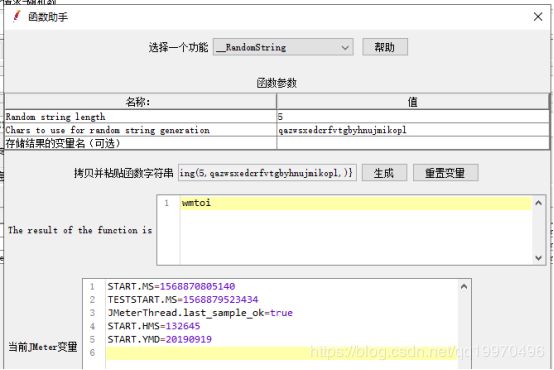Click the TESTSTART.MS=1568879523434 line
The width and height of the screenshot is (554, 370).
(x=183, y=300)
